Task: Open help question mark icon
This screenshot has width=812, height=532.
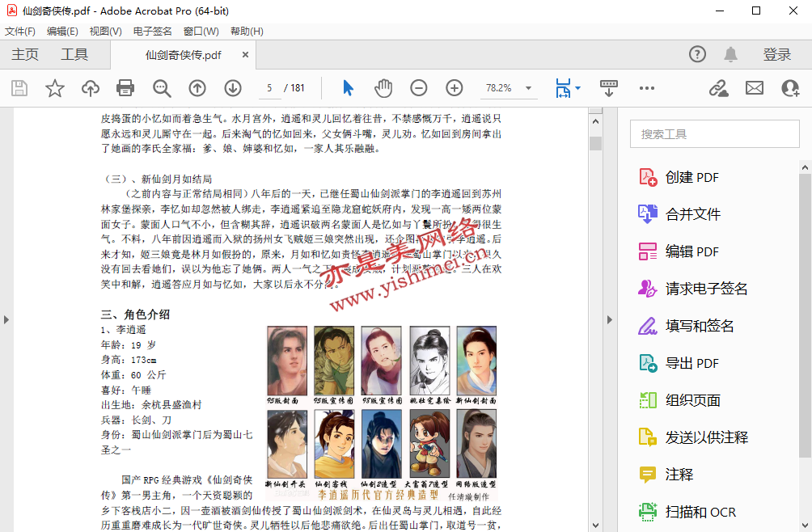Action: click(x=697, y=54)
